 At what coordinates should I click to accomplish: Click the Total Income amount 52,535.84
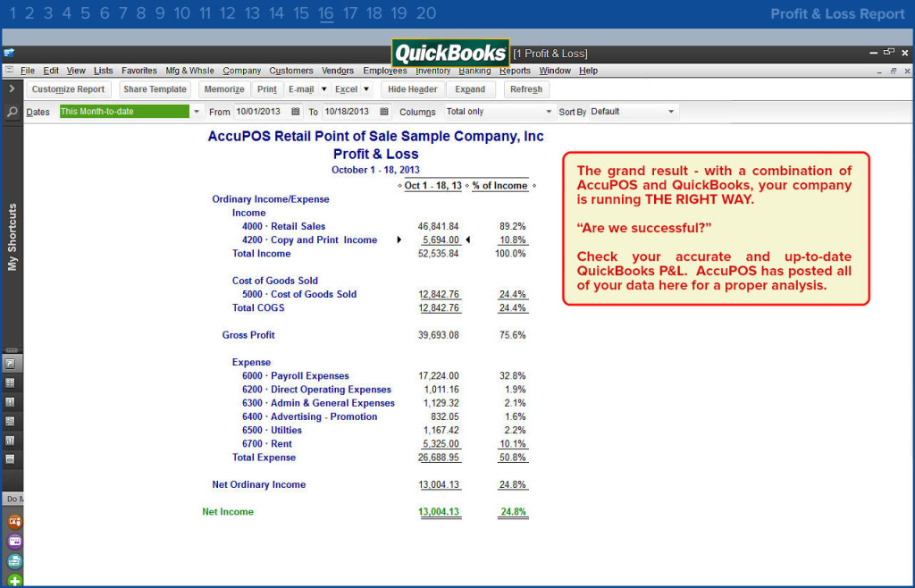tap(438, 254)
